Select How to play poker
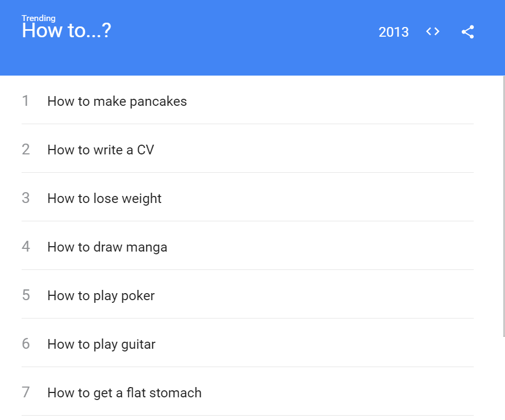Viewport: 505px width, 420px height. pos(100,295)
